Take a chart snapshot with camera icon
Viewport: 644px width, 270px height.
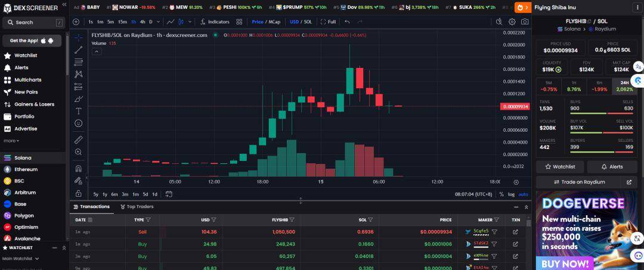coord(525,21)
